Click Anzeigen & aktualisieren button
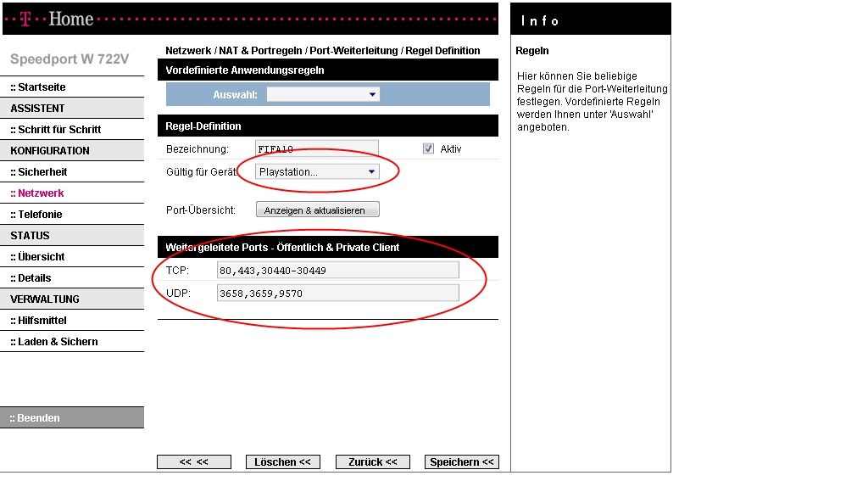The height and width of the screenshot is (481, 868). pos(318,210)
